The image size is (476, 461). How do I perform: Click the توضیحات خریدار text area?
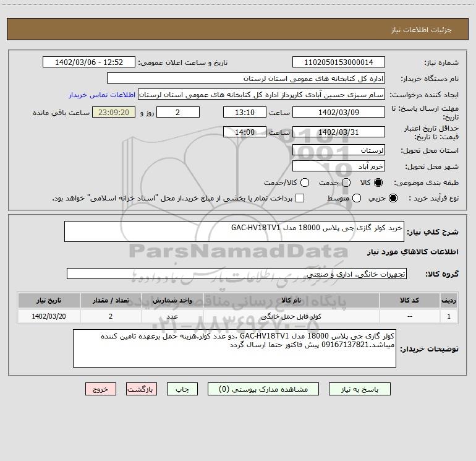click(x=234, y=348)
